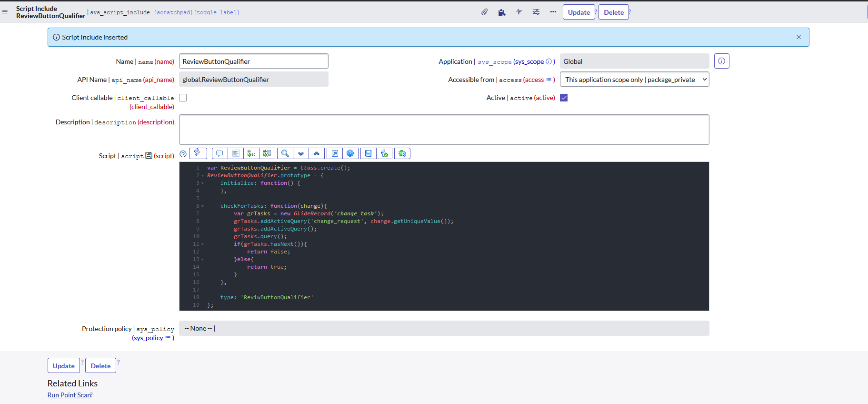Click the clipboard export icon in the header
Image resolution: width=868 pixels, height=404 pixels.
point(501,12)
